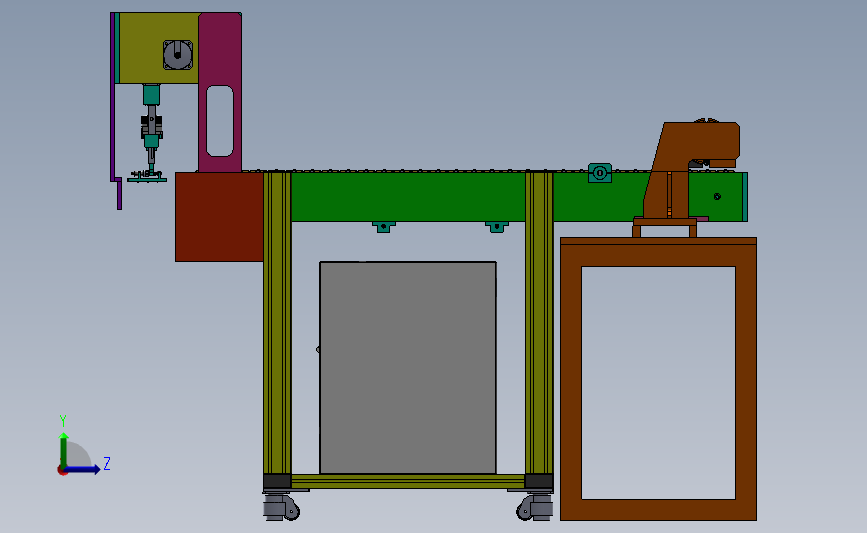Click the Y axis label of the triad
The height and width of the screenshot is (533, 867).
[63, 421]
